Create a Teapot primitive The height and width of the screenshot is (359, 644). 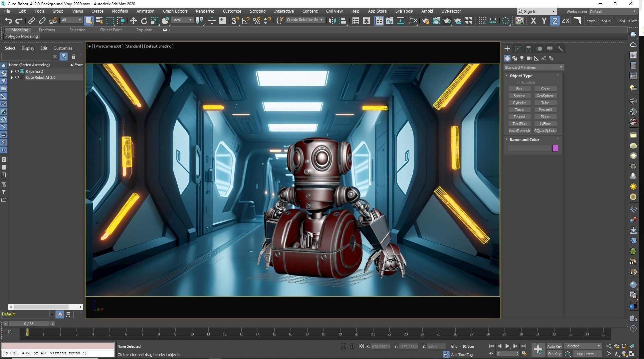point(519,117)
